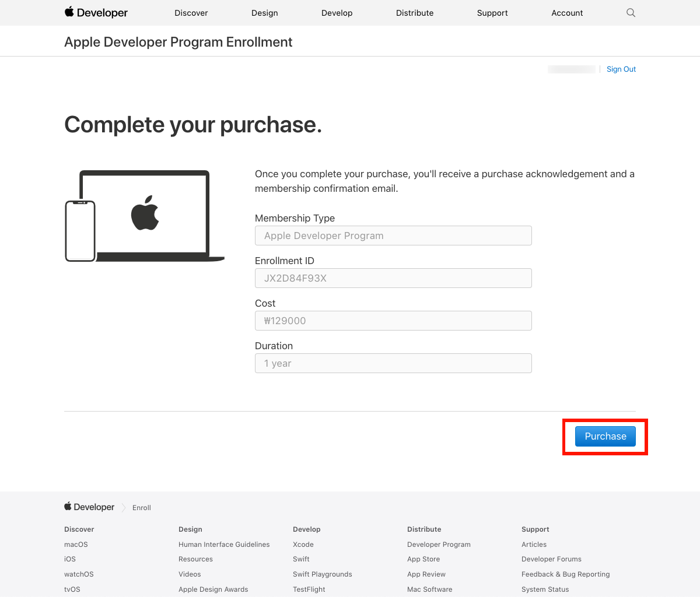Open the search magnifier icon
700x597 pixels.
pos(631,13)
